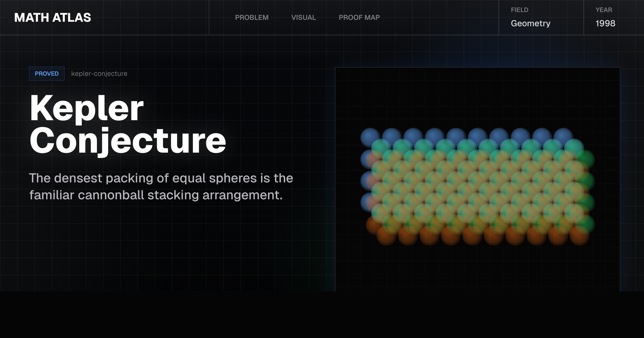Open the PROOF MAP nav item
Viewport: 644px width, 338px height.
(x=359, y=17)
